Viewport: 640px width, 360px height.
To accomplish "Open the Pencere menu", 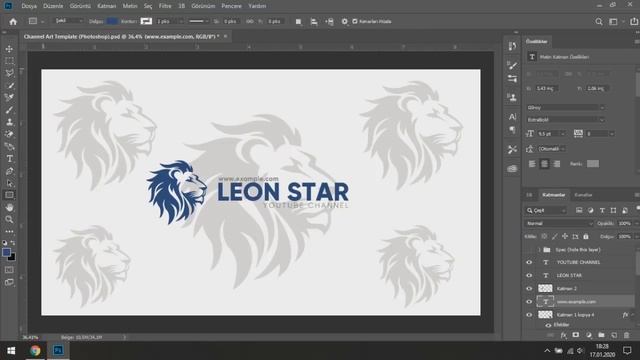I will (231, 6).
